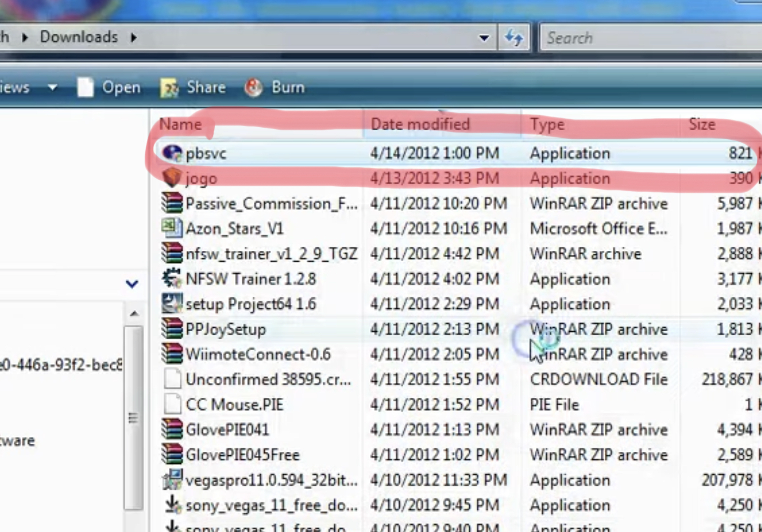Click the vegaspro11.0.594_32bit installer icon
762x532 pixels.
pos(172,479)
